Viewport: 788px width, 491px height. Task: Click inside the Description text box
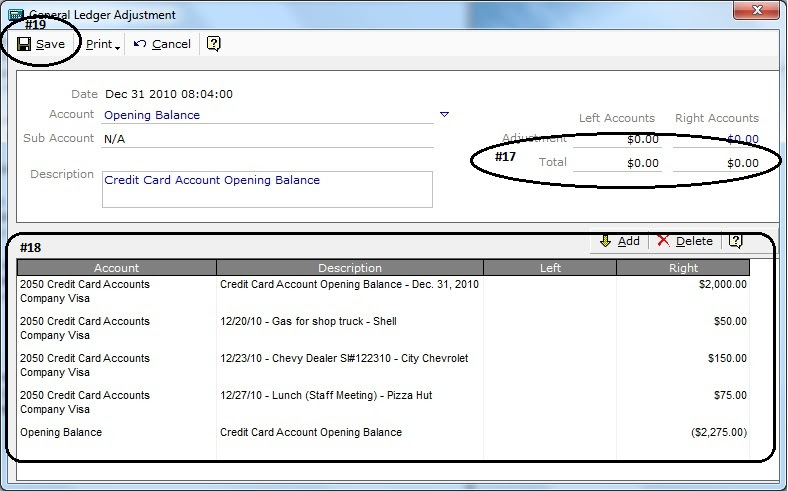click(x=267, y=189)
